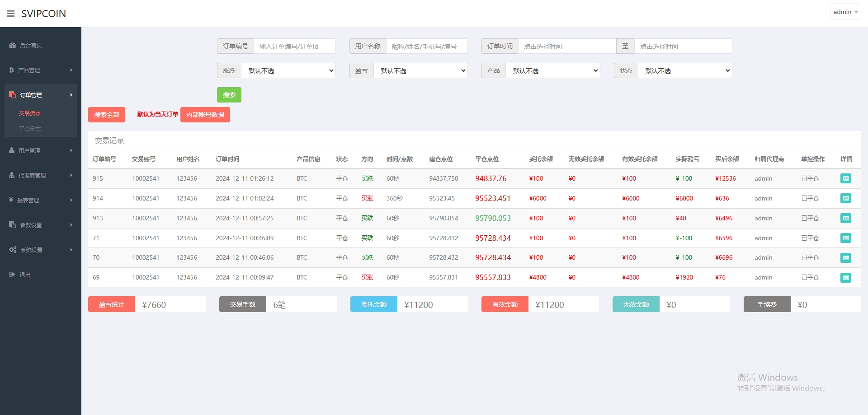This screenshot has width=868, height=415.
Task: Click the 平仓点位 column header
Action: pyautogui.click(x=487, y=159)
